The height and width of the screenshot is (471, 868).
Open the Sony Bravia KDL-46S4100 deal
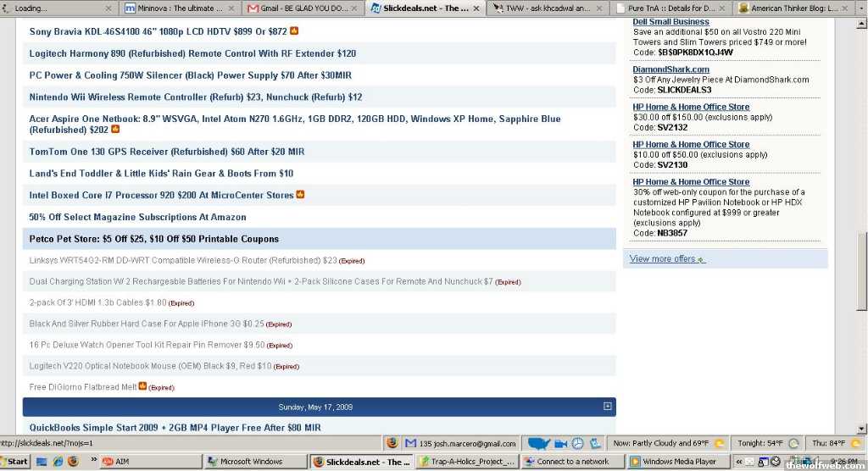(158, 31)
